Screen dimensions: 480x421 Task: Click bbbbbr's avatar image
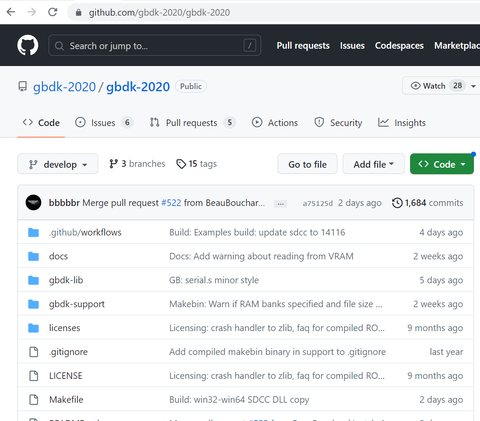coord(33,202)
